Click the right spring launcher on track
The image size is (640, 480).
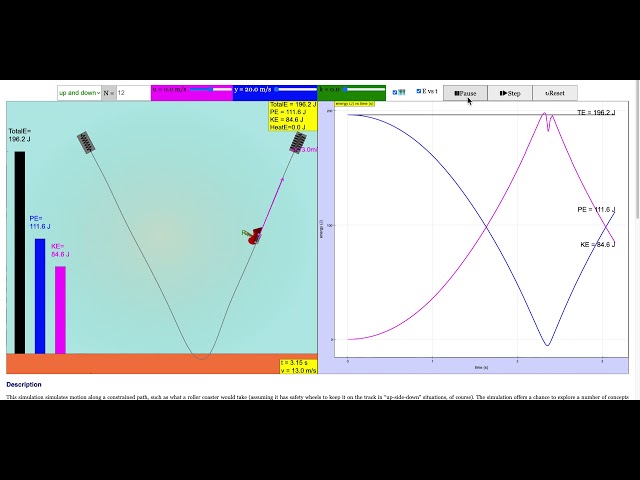point(298,143)
